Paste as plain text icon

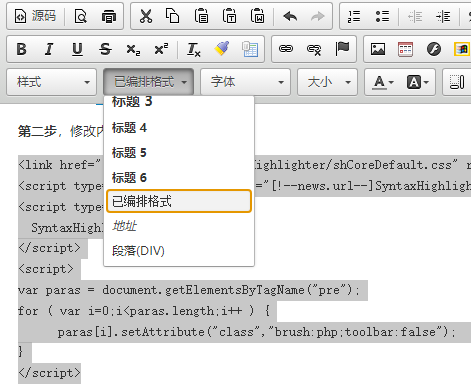coord(230,16)
